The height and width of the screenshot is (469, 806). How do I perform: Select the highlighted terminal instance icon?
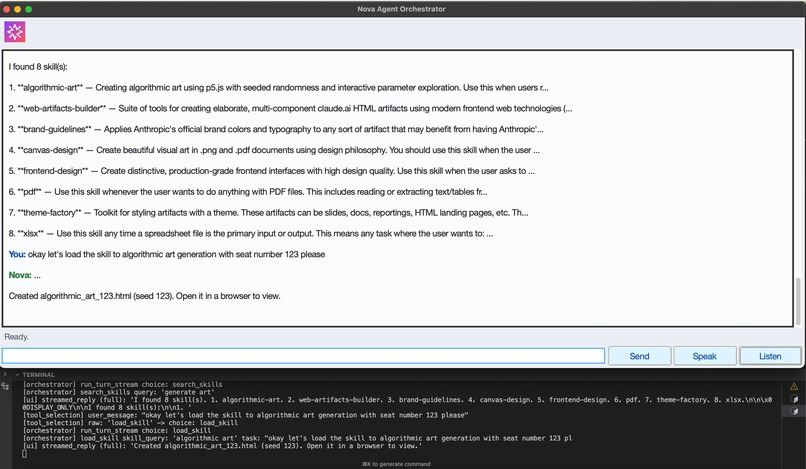tap(794, 411)
